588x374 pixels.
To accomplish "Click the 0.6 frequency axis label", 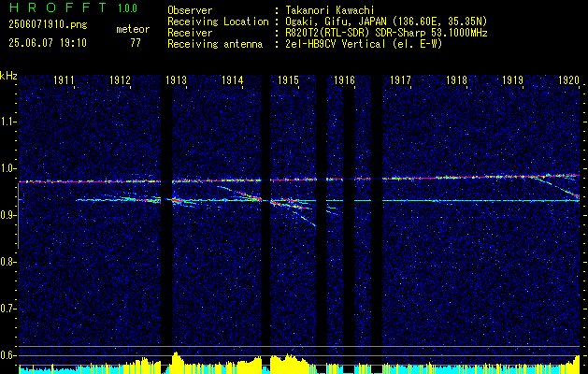I will pyautogui.click(x=7, y=355).
